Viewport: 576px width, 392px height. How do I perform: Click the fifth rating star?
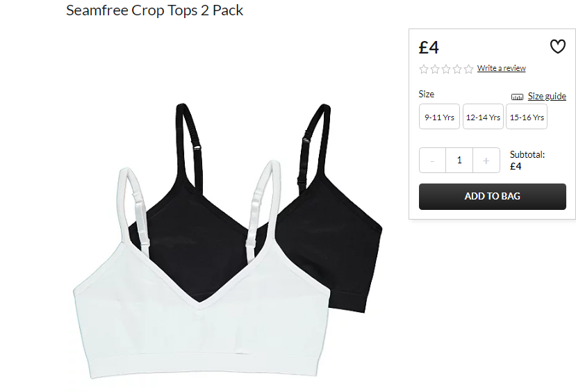click(x=468, y=69)
